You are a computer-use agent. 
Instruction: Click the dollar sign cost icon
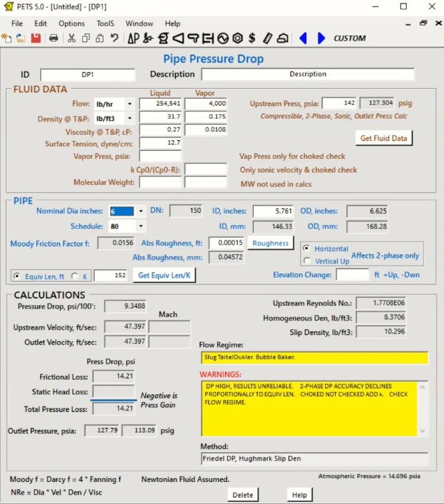click(x=252, y=38)
